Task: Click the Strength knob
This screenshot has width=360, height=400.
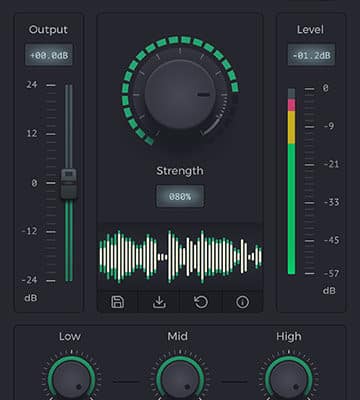Action: click(180, 95)
